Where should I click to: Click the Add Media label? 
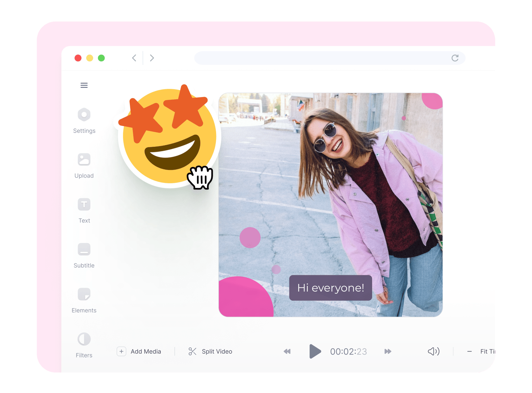(146, 351)
